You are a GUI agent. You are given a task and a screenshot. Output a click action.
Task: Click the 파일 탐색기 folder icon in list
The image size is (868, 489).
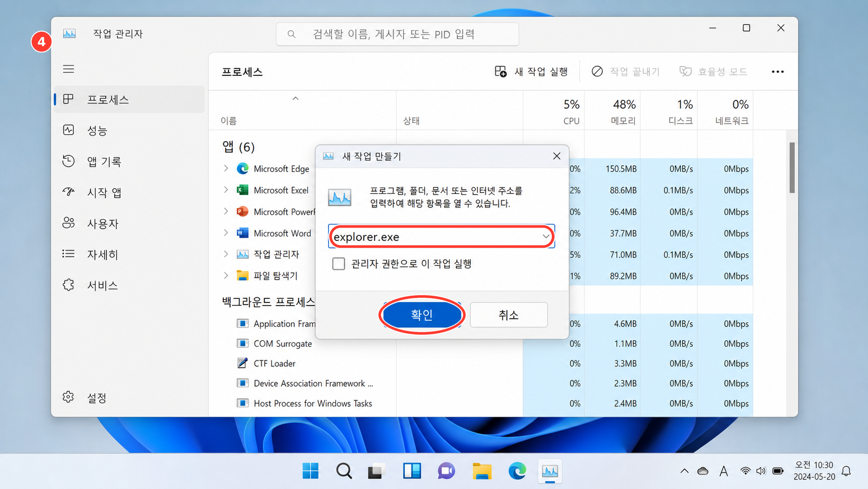pyautogui.click(x=242, y=275)
